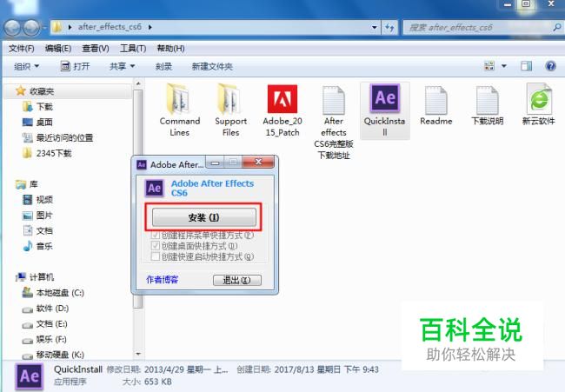The image size is (565, 392).
Task: Open 移动硬盘 (K:) drive
Action: tap(53, 355)
